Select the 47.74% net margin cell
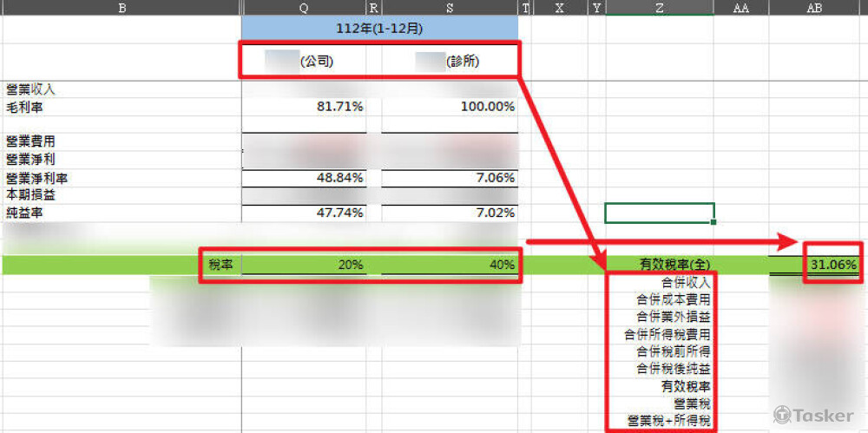The height and width of the screenshot is (433, 868). [x=304, y=213]
